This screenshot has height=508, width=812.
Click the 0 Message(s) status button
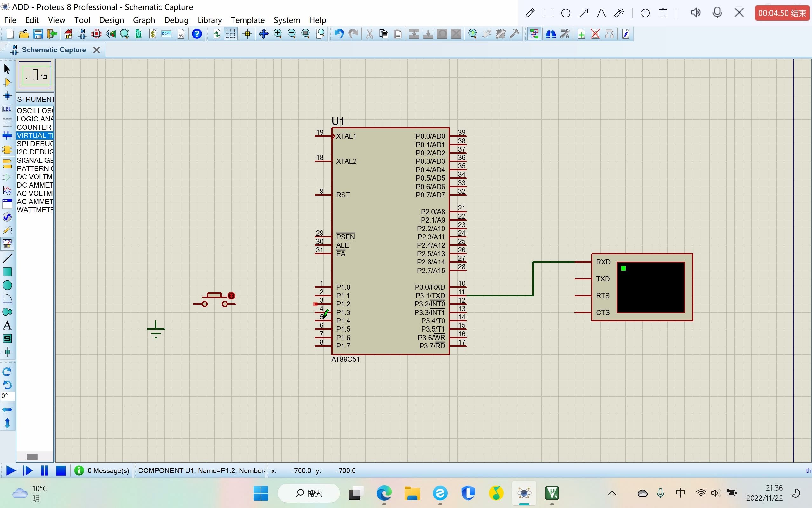point(102,470)
